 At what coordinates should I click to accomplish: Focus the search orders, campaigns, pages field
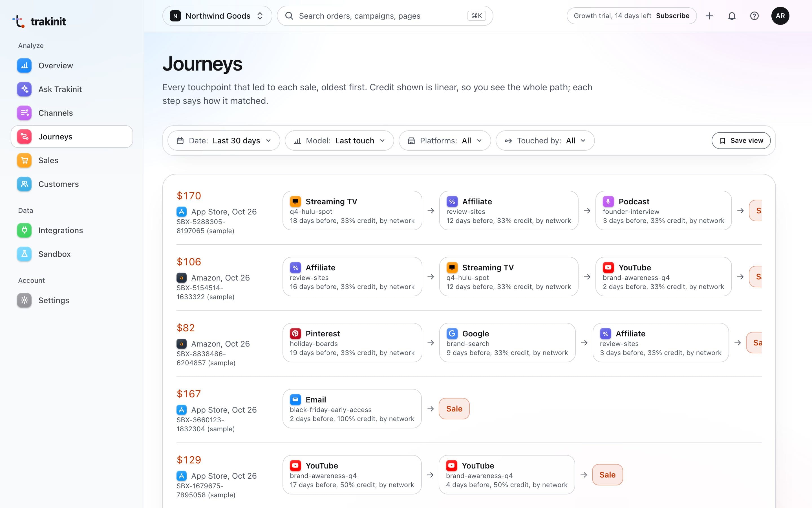click(385, 16)
